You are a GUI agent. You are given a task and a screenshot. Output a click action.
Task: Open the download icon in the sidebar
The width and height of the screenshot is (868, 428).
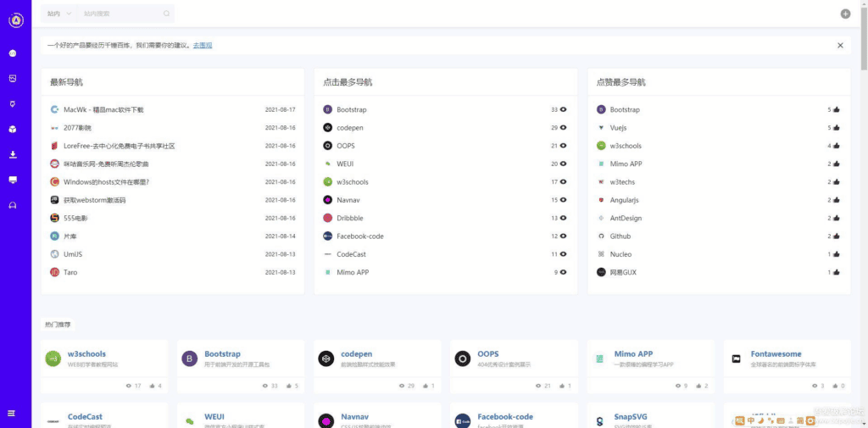[x=13, y=154]
